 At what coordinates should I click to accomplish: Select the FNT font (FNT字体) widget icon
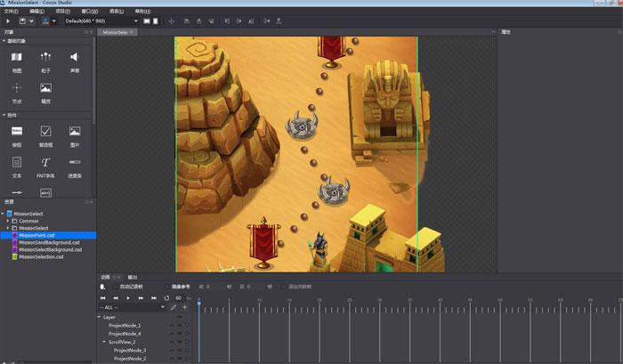[x=45, y=162]
